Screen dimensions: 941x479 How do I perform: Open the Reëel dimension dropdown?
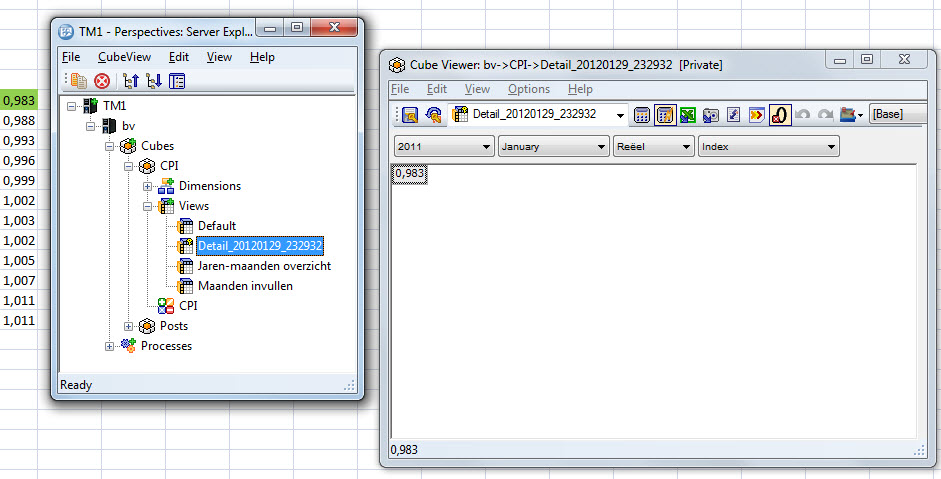pos(654,146)
